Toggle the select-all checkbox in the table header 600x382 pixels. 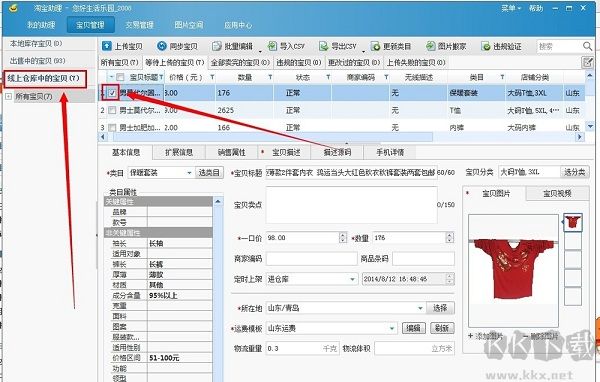[120, 77]
